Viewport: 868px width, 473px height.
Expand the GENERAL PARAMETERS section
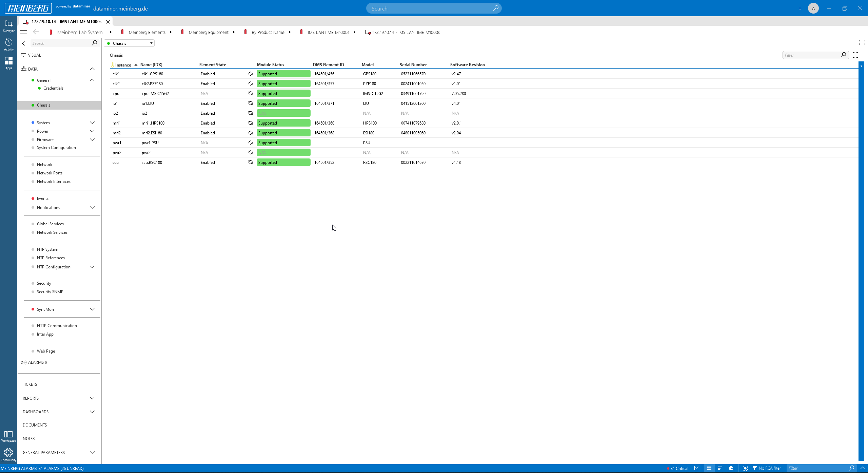click(x=92, y=452)
